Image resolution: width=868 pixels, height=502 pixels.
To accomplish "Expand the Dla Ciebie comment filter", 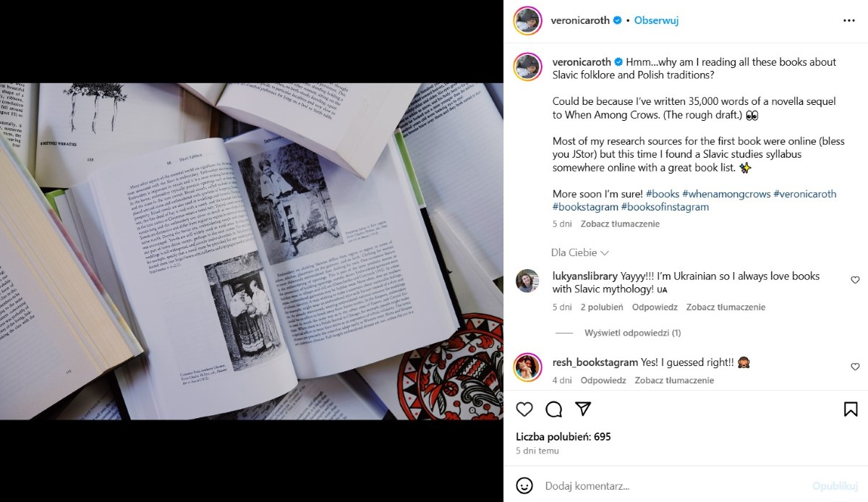I will click(580, 252).
